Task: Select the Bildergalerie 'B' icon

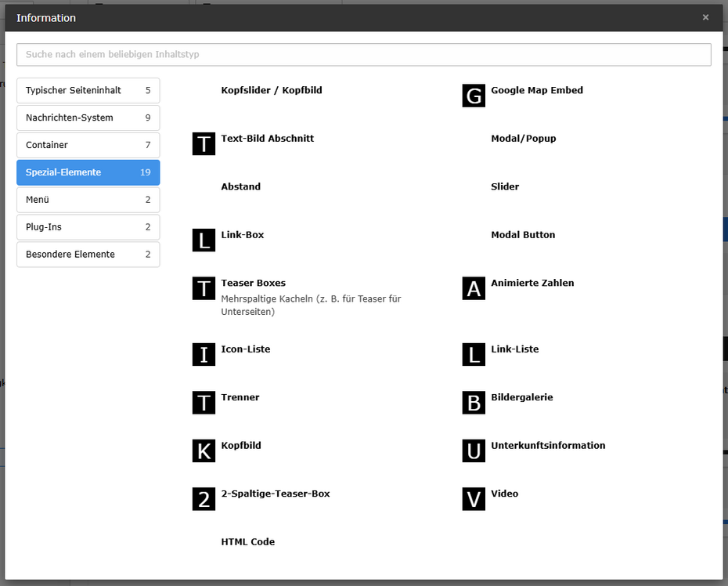Action: point(474,403)
